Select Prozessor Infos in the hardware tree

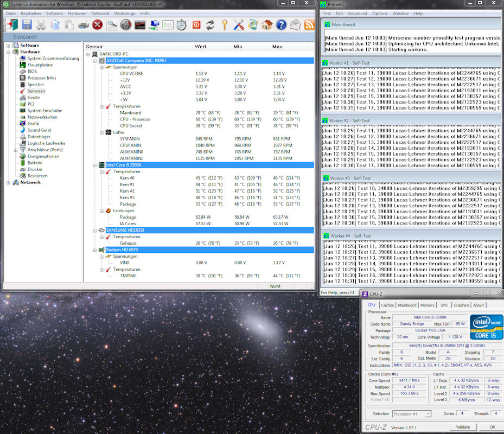click(42, 78)
